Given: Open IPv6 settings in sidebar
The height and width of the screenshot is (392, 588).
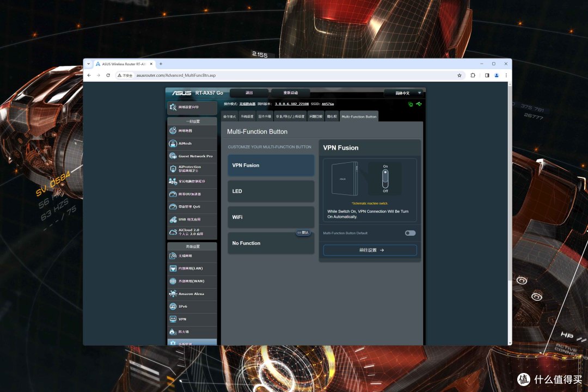Looking at the screenshot, I should click(x=192, y=307).
